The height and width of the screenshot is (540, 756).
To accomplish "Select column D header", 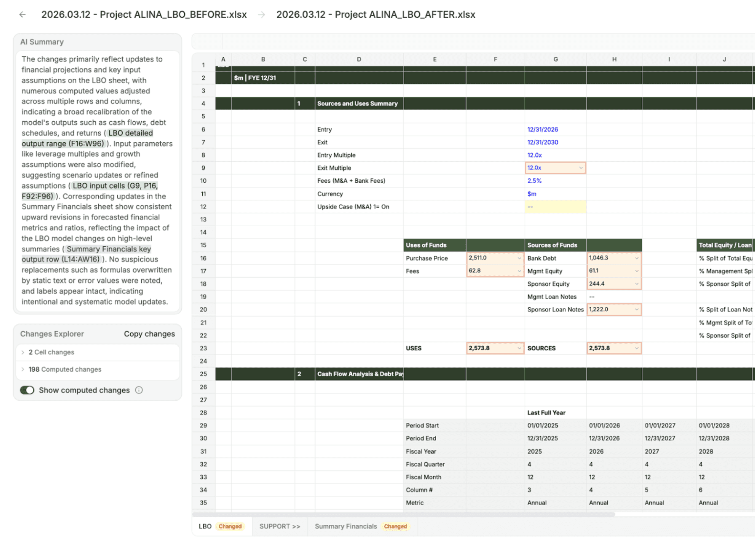I will click(359, 59).
